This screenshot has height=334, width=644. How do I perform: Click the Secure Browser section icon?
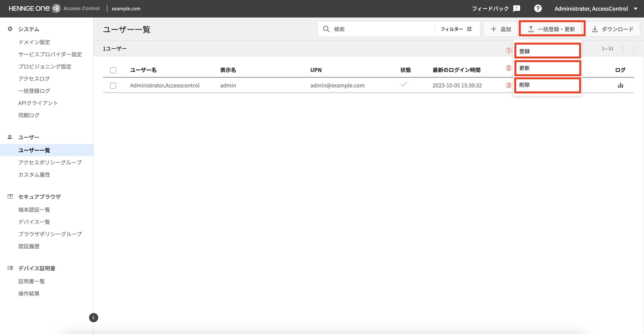tap(10, 196)
